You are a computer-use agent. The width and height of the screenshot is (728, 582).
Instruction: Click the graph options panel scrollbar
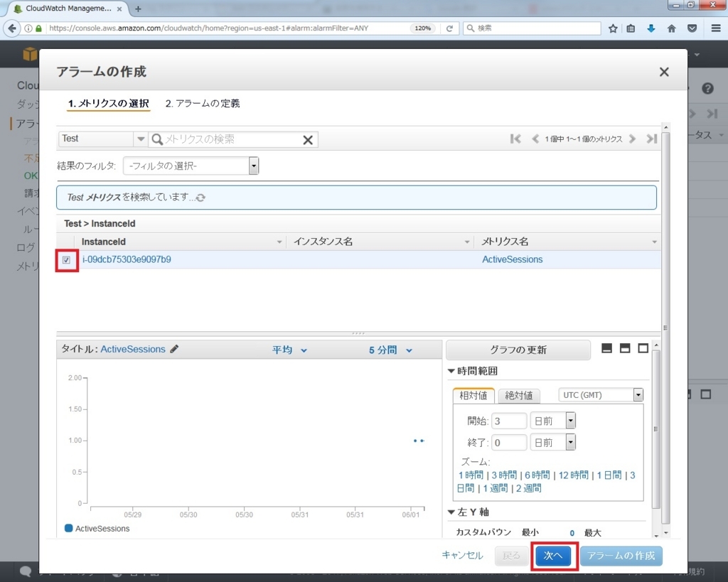point(655,429)
